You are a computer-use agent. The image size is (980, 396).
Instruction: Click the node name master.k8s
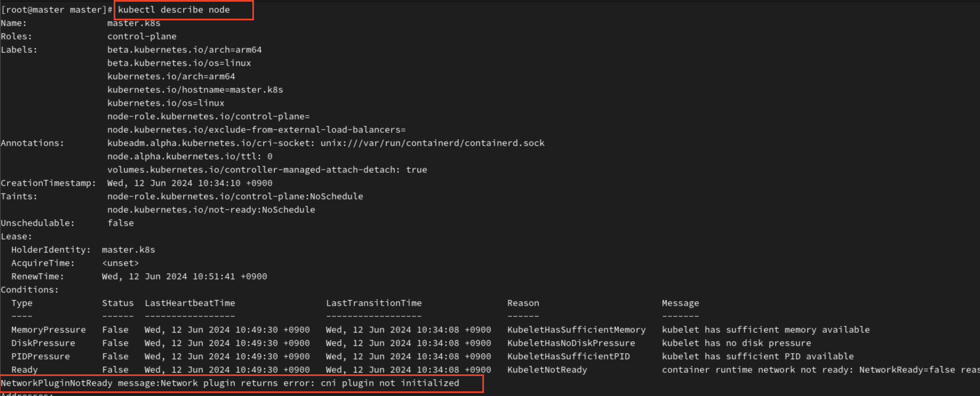click(134, 23)
